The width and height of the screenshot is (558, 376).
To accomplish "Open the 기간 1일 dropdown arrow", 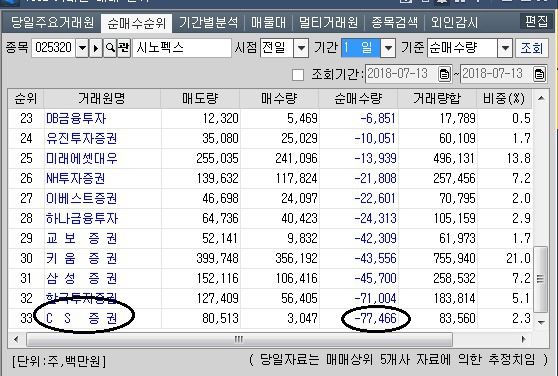I will tap(388, 48).
